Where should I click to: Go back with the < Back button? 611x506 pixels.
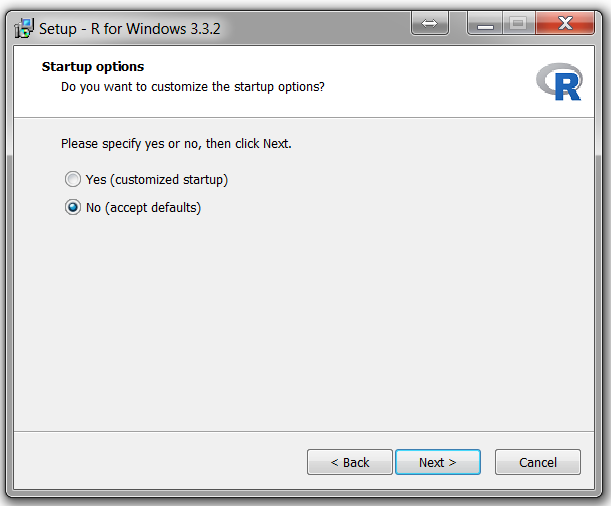coord(350,462)
